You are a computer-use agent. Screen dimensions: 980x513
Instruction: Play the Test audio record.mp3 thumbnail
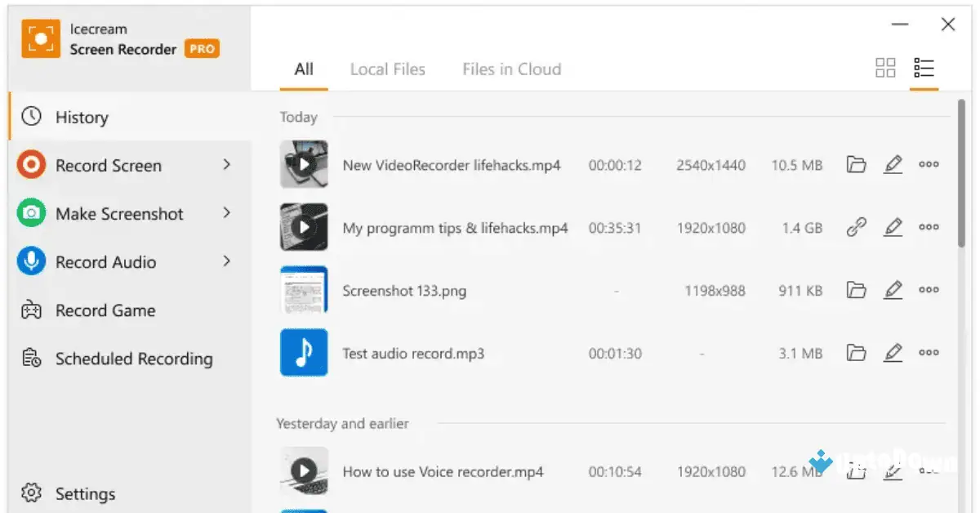304,352
